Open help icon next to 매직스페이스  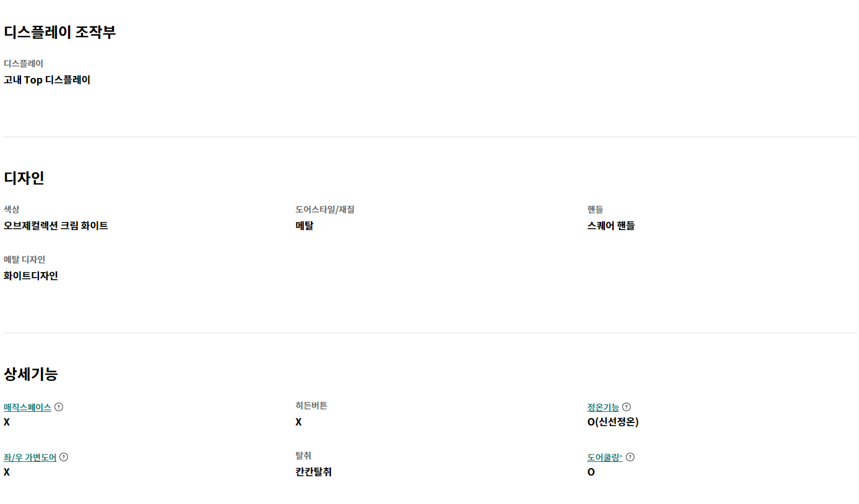click(59, 407)
